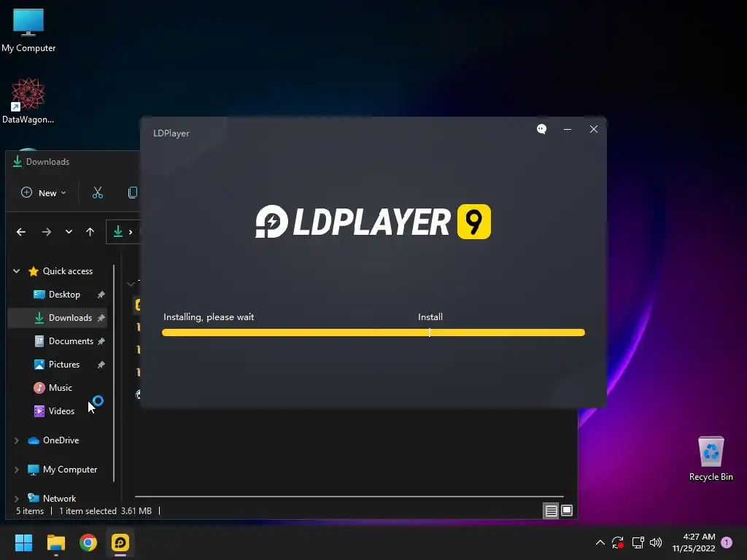Open volume speaker tray icon
This screenshot has height=560, width=747.
pos(656,542)
